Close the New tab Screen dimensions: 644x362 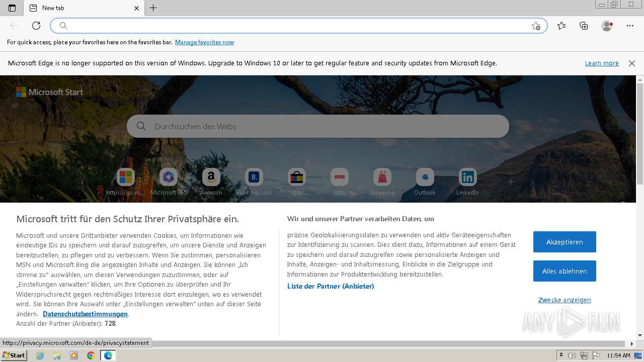137,8
